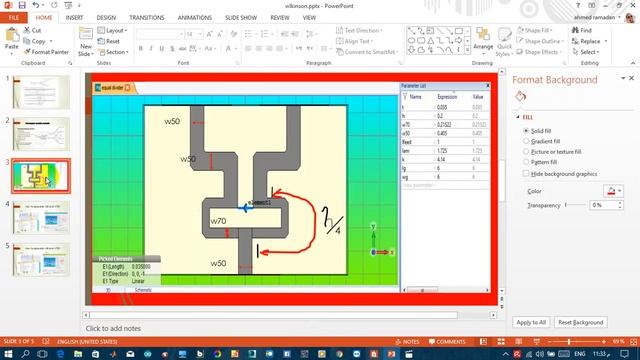Click the Copy command
The height and width of the screenshot is (360, 640).
pyautogui.click(x=35, y=41)
